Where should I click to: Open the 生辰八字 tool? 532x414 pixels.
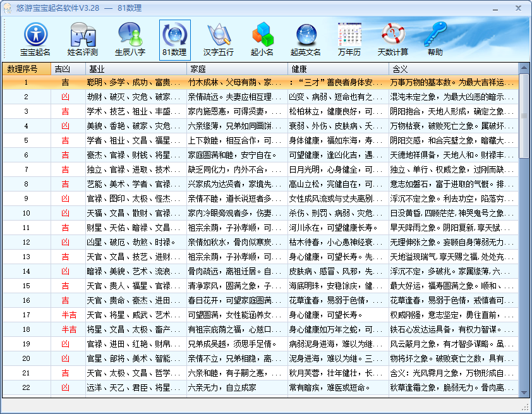click(130, 39)
